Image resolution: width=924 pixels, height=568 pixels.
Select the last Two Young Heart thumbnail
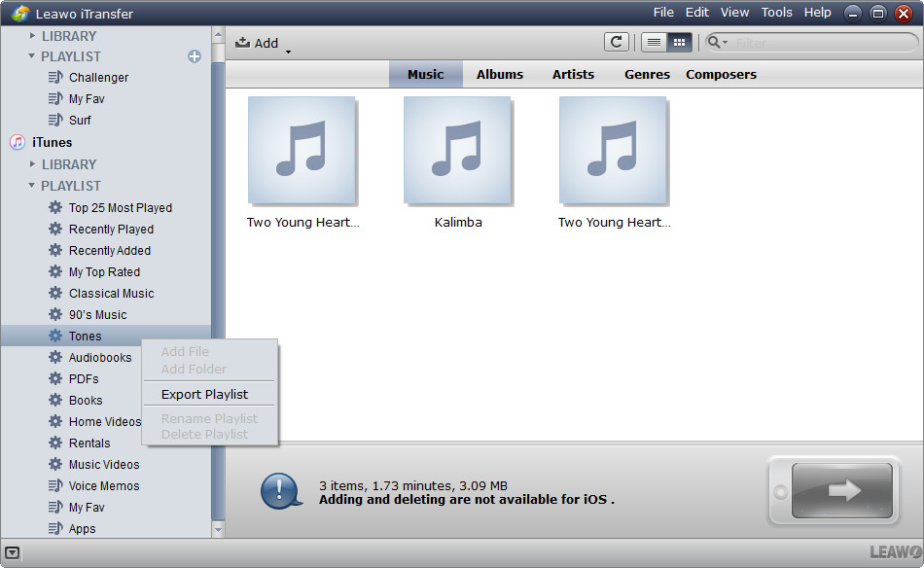pos(613,151)
